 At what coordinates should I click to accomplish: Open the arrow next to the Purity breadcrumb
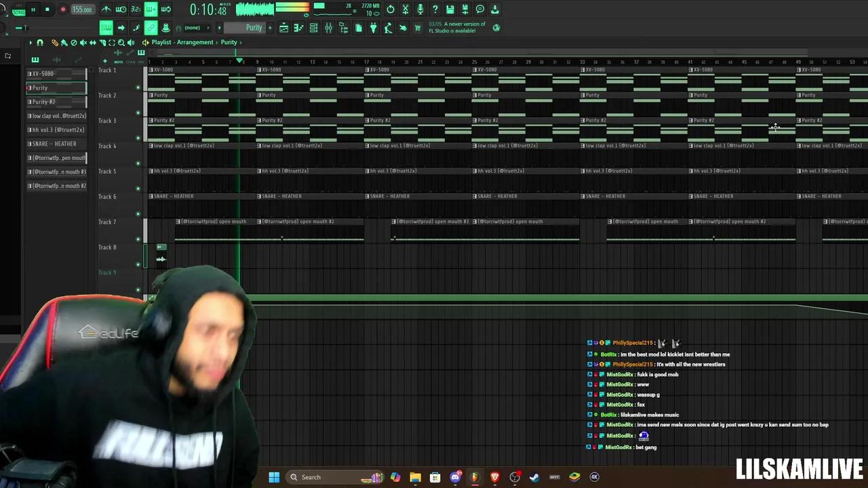(x=241, y=42)
